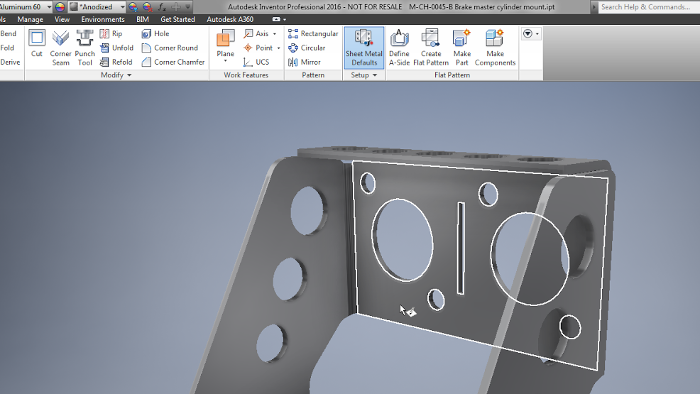Switch to the BIM tab
This screenshot has height=394, width=700.
pyautogui.click(x=142, y=19)
